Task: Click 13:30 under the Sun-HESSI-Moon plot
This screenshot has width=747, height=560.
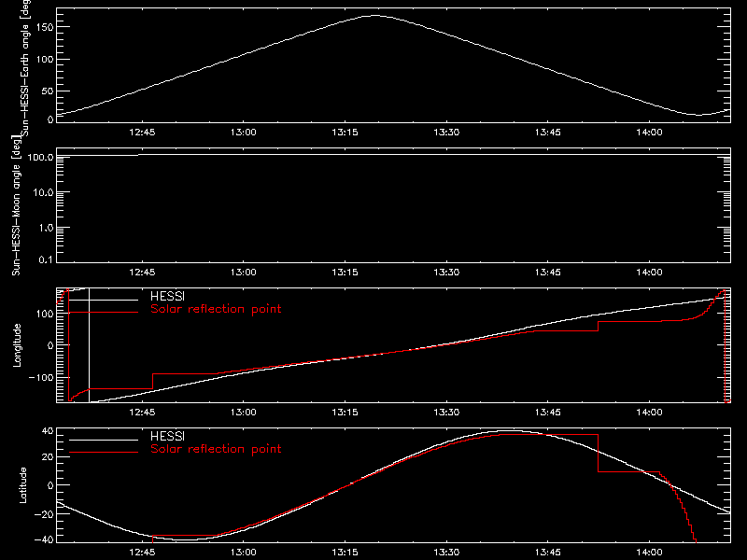Action: (x=446, y=273)
